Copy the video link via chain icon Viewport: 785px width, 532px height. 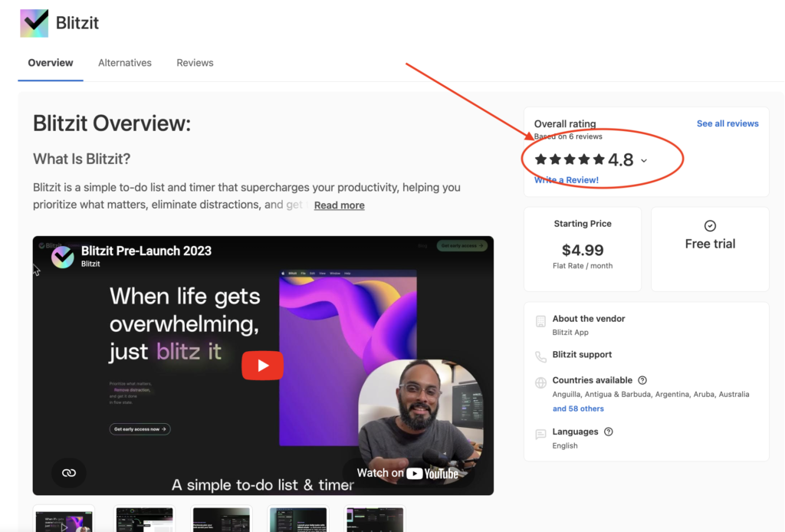coord(69,473)
